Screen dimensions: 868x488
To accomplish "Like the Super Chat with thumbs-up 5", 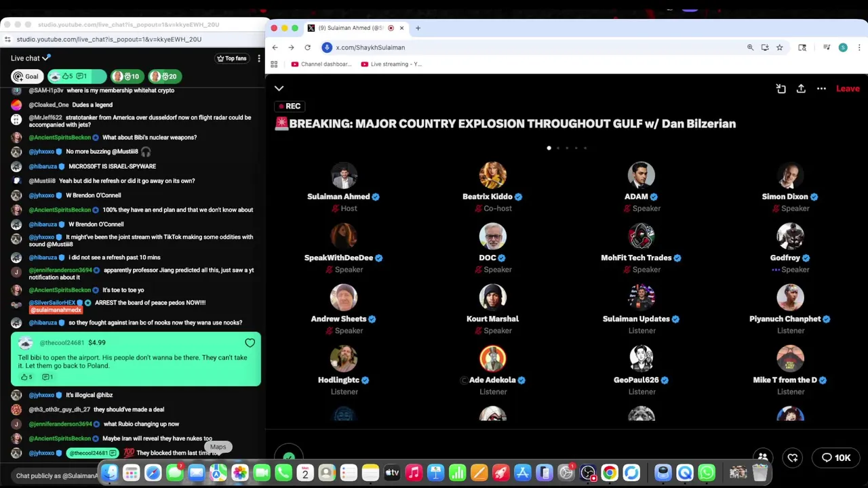I will pos(26,377).
